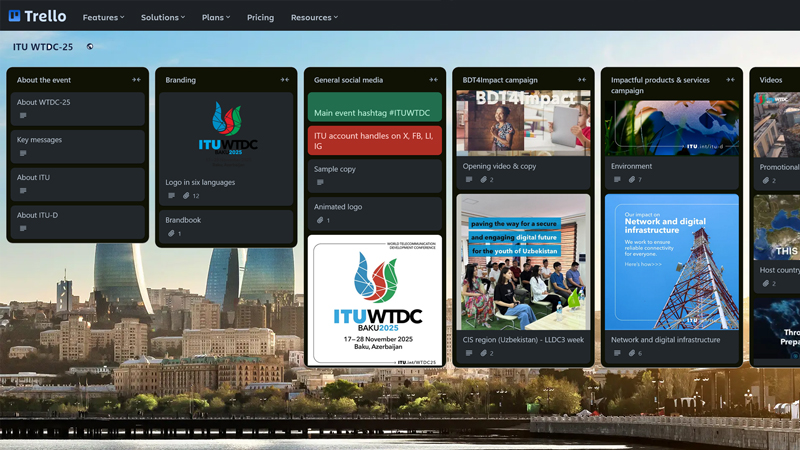Click the About the event list header
Screen dimensions: 800x450
pyautogui.click(x=44, y=80)
